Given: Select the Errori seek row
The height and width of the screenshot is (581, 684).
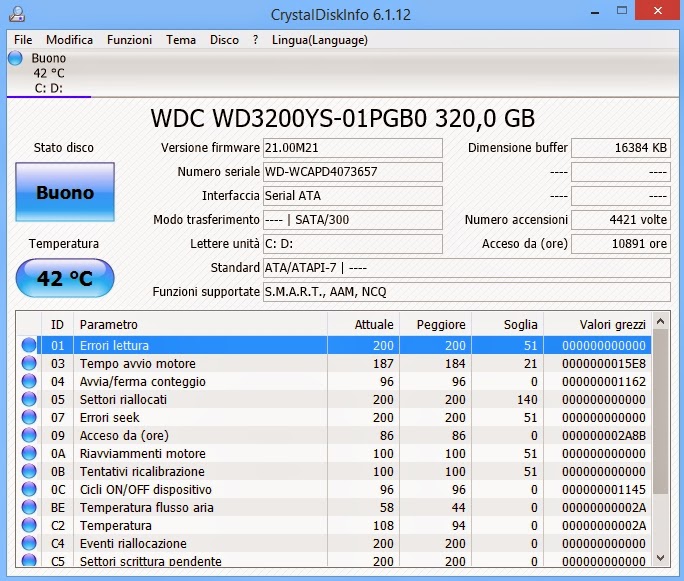Looking at the screenshot, I should tap(334, 417).
